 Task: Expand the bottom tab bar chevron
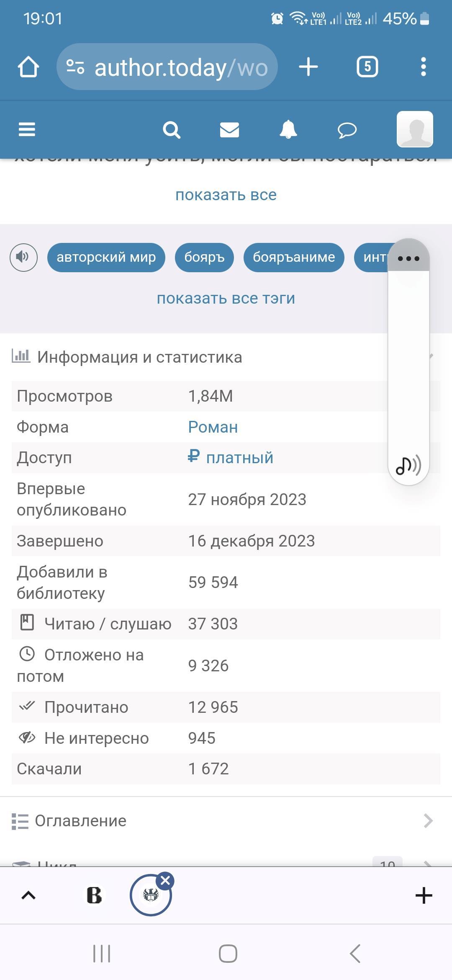(28, 895)
